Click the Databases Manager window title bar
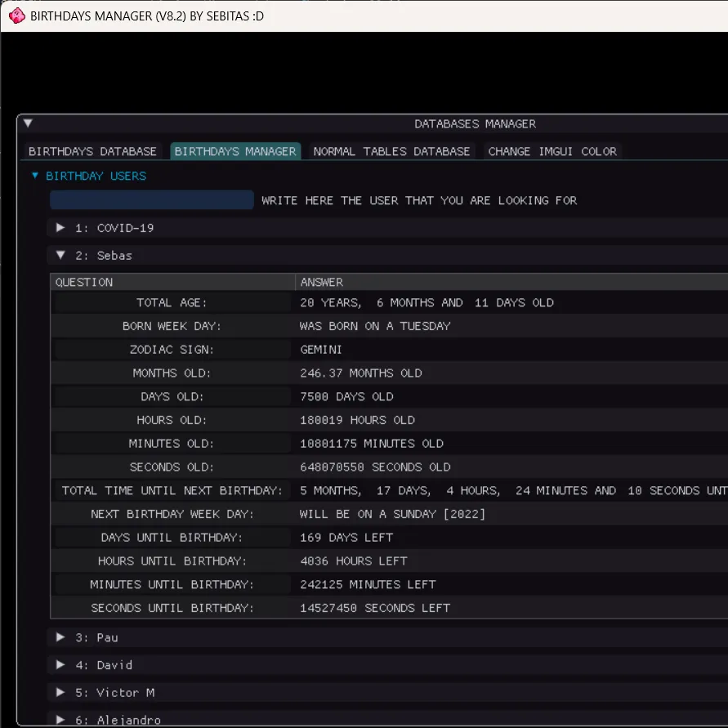This screenshot has width=728, height=728. pyautogui.click(x=475, y=124)
